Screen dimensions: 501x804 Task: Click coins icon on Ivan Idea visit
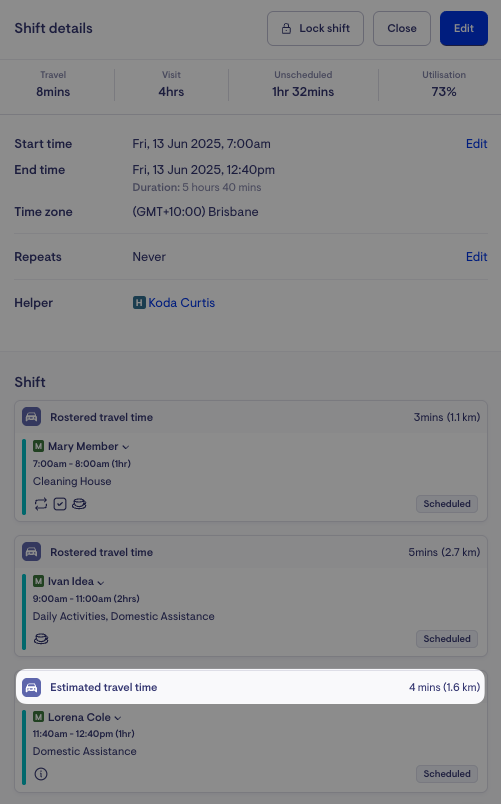click(x=41, y=639)
